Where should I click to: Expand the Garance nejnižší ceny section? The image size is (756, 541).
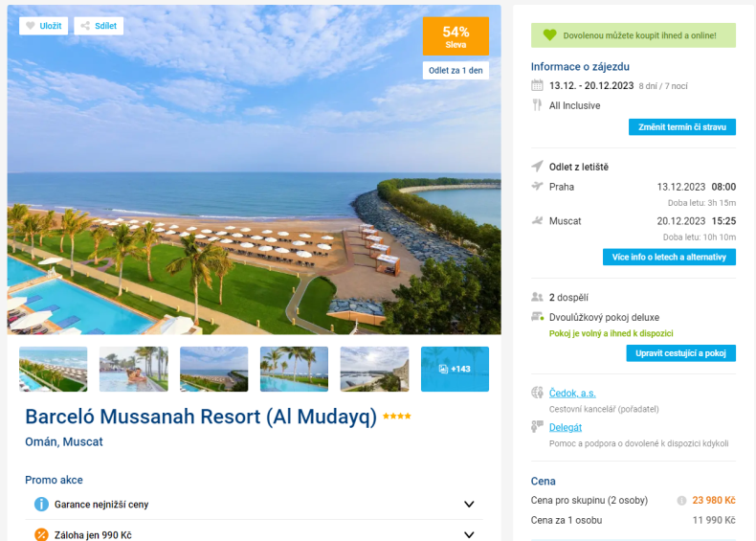(x=469, y=505)
